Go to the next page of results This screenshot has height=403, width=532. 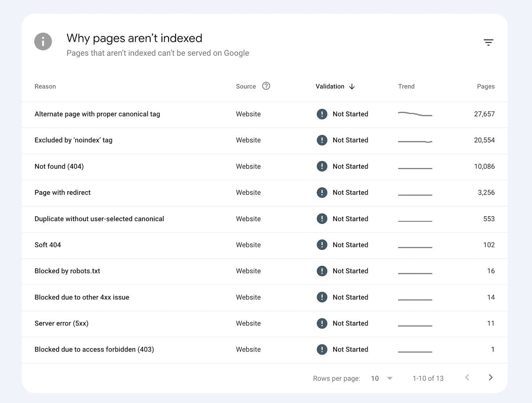click(491, 378)
